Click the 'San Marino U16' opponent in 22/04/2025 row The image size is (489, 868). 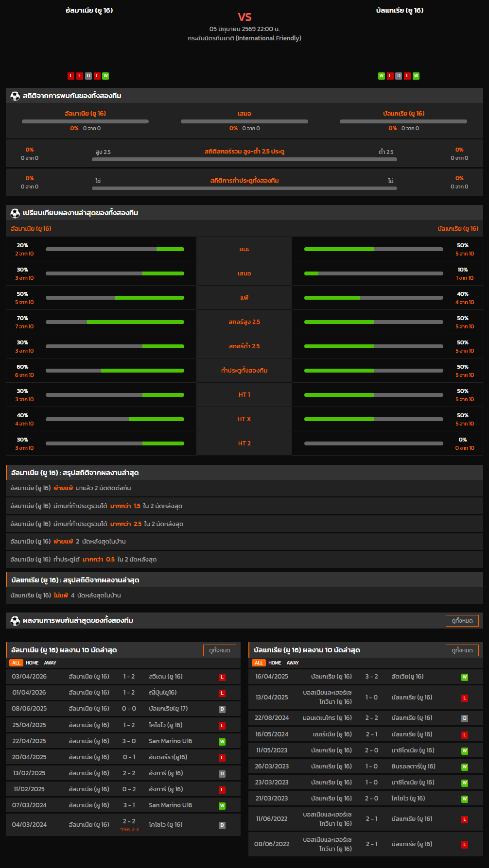171,741
